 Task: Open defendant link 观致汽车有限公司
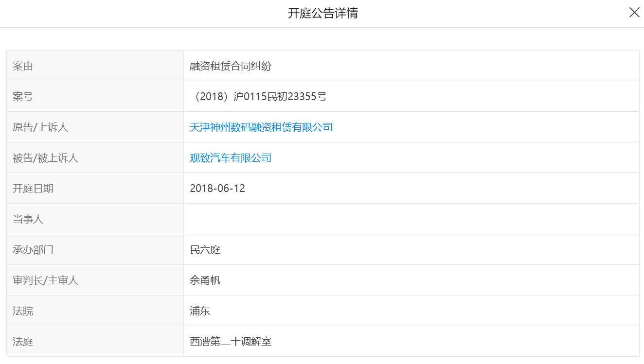[231, 158]
